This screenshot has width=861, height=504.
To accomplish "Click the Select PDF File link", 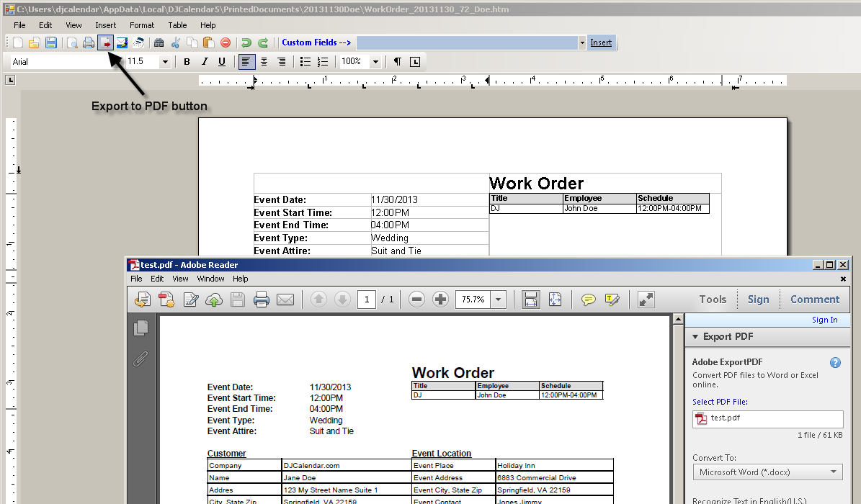I will pos(720,402).
